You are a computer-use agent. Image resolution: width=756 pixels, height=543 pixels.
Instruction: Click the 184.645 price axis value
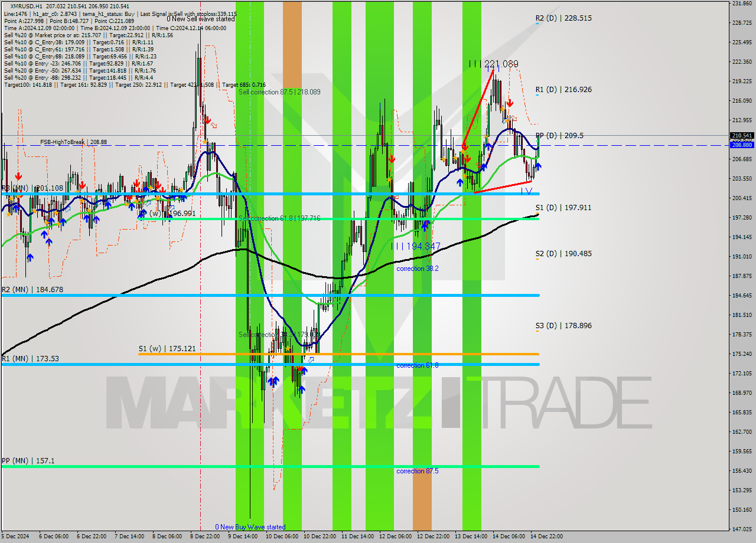(x=742, y=295)
